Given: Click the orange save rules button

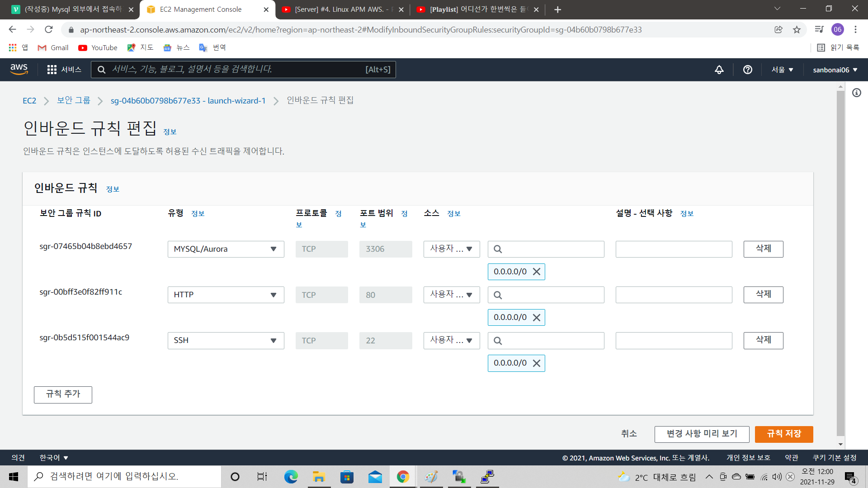Looking at the screenshot, I should tap(783, 434).
